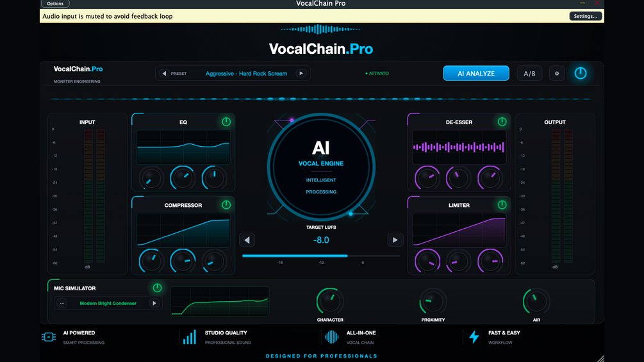The width and height of the screenshot is (644, 362).
Task: Click the Target LUFS slider bar
Action: pyautogui.click(x=321, y=256)
